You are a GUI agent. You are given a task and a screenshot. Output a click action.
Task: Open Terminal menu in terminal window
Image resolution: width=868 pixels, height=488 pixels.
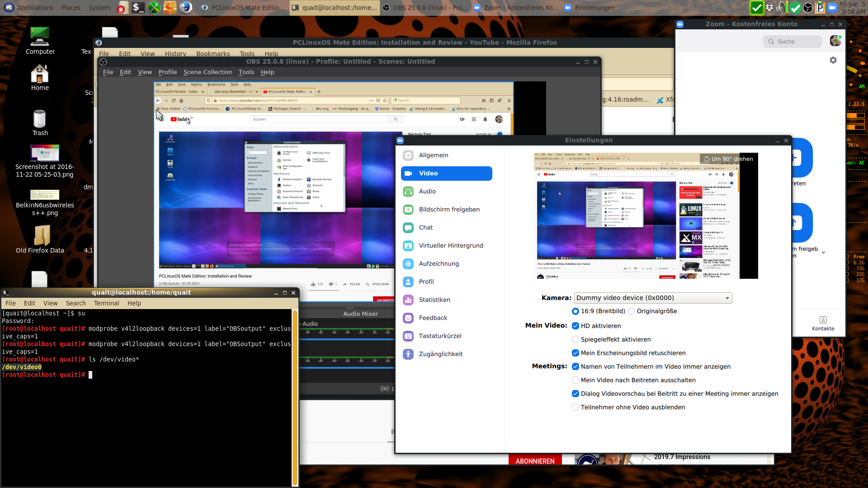(x=106, y=303)
